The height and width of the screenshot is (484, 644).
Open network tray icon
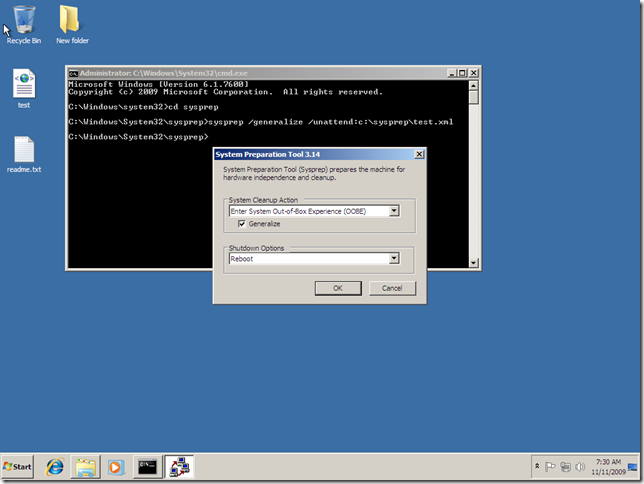(x=566, y=467)
